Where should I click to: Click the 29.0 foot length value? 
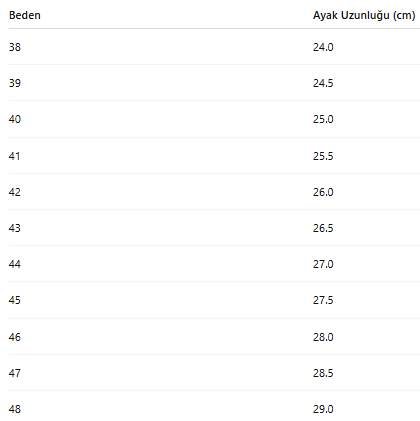coord(323,409)
